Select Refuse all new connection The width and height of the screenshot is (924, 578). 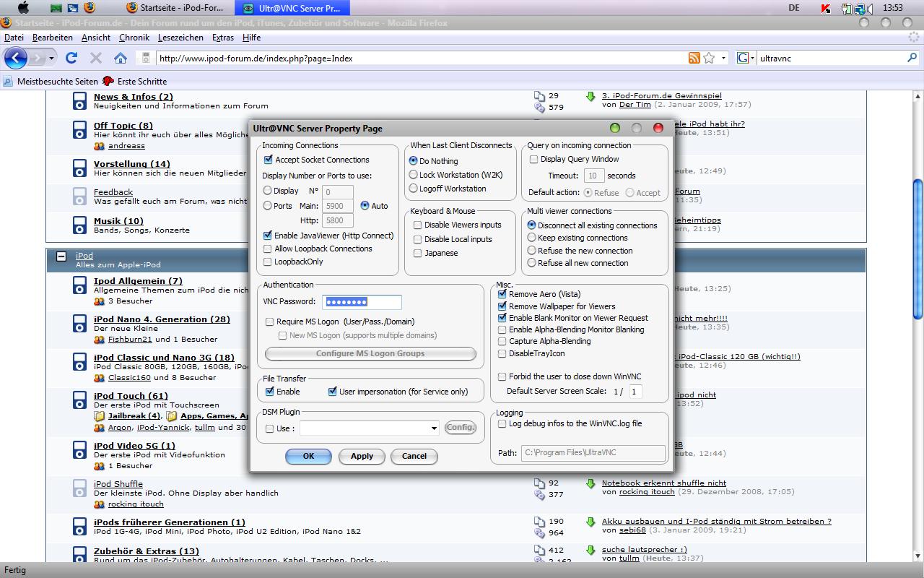(532, 263)
